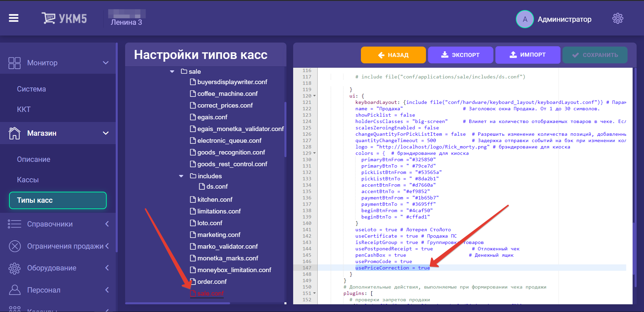Click the Ленина 3 store name
Screen dimensions: 644x312
[x=126, y=22]
